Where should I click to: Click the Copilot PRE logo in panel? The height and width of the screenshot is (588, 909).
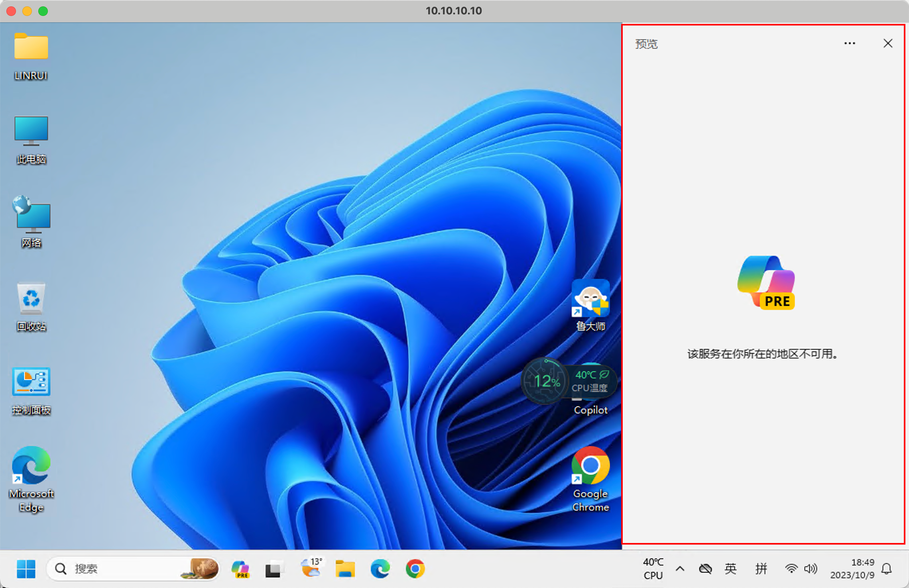point(766,282)
